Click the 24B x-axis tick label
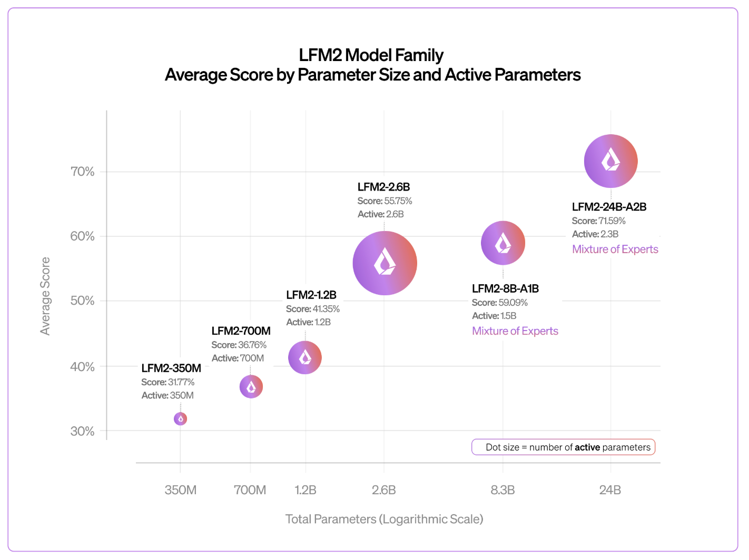Image resolution: width=749 pixels, height=560 pixels. tap(610, 490)
